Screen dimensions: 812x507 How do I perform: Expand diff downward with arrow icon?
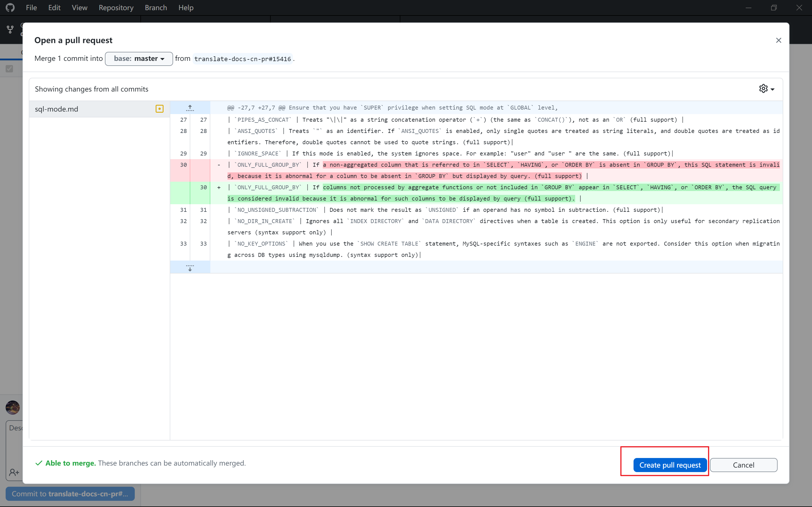[190, 267]
